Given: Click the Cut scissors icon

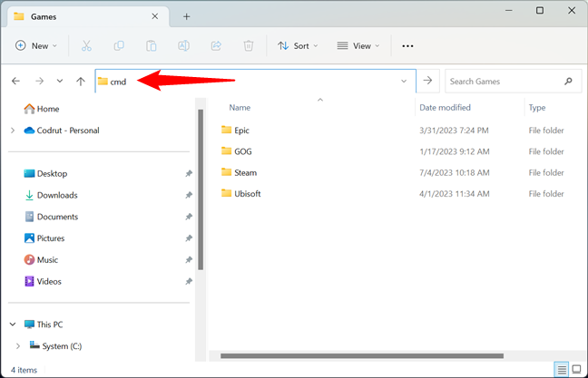Looking at the screenshot, I should (x=86, y=45).
